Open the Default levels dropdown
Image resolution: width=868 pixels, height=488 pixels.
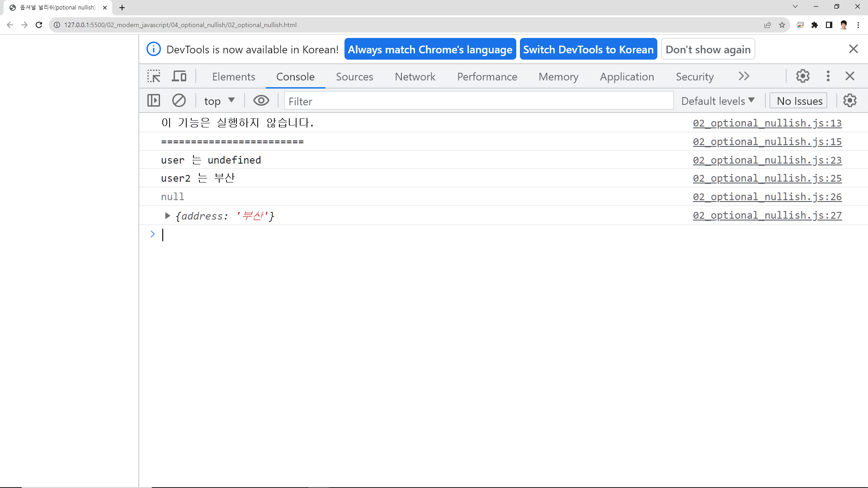(717, 101)
